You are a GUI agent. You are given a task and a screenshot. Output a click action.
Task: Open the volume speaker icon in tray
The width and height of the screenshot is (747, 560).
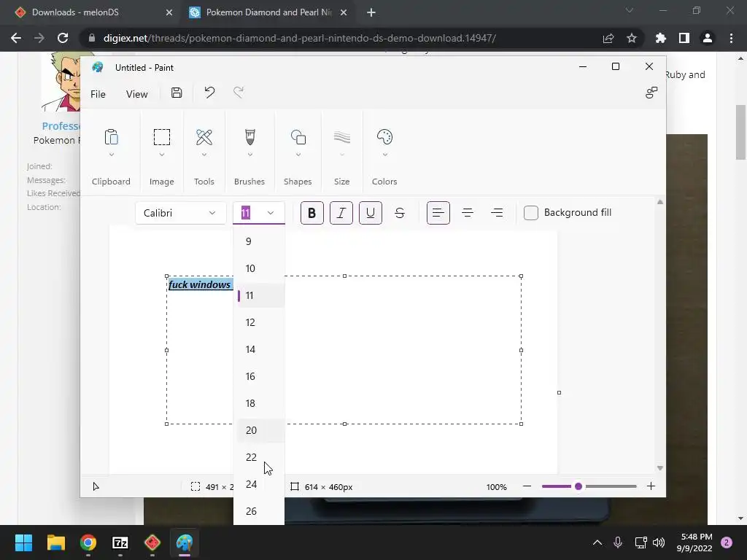(659, 542)
